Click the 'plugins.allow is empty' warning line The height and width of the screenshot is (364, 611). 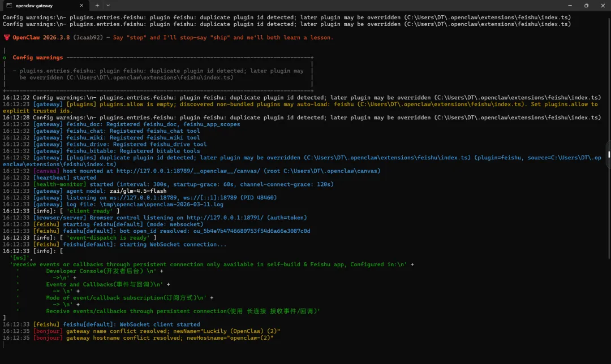coord(300,105)
